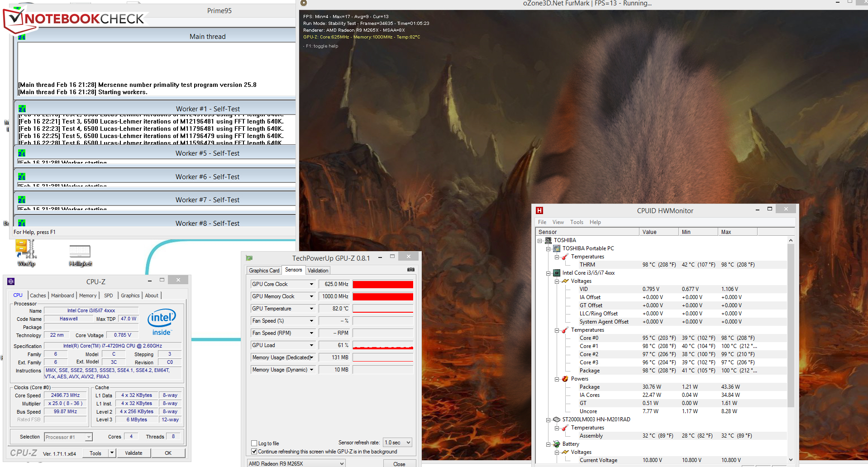This screenshot has height=467, width=868.
Task: Open the GPU Load sensor dropdown
Action: [x=311, y=345]
